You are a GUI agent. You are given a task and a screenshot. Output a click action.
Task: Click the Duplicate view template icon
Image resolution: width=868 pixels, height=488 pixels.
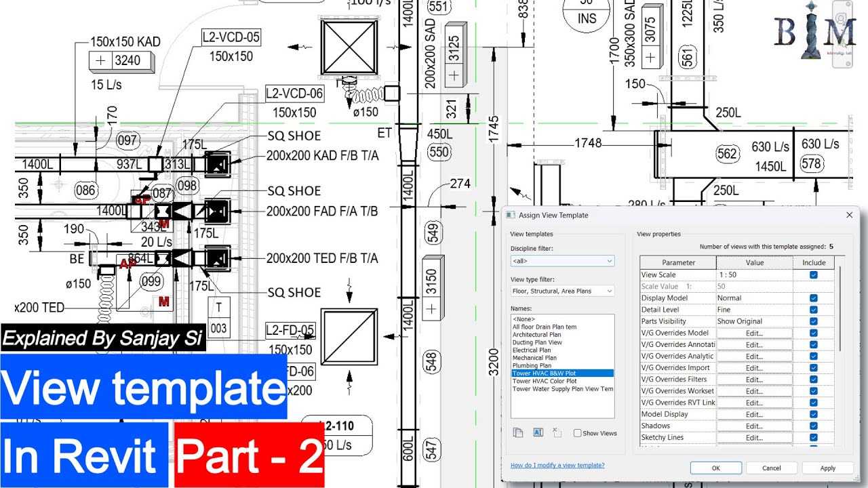(518, 432)
